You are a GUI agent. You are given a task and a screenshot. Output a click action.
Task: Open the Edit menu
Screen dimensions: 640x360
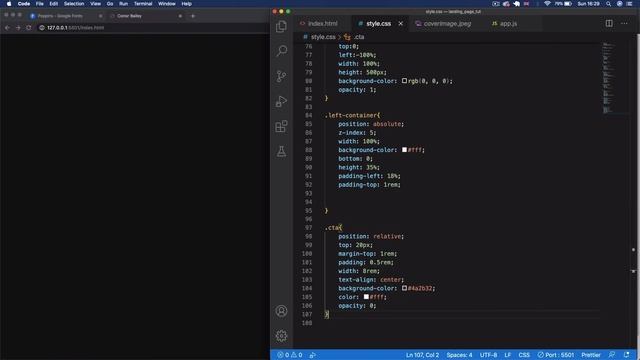53,4
